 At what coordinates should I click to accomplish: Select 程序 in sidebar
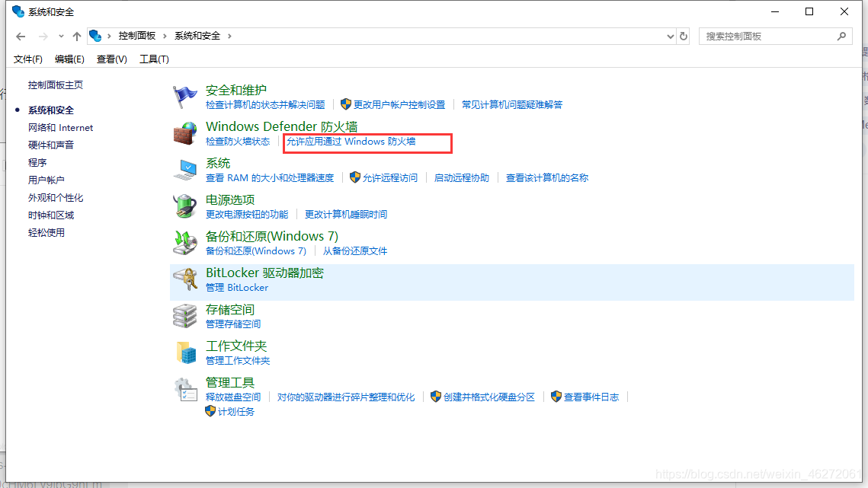[37, 163]
